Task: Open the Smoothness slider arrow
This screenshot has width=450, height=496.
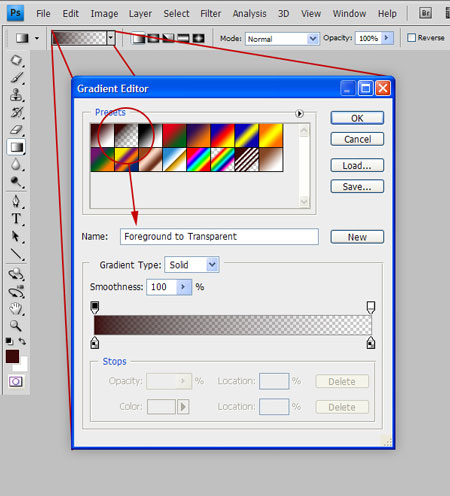Action: (x=183, y=287)
